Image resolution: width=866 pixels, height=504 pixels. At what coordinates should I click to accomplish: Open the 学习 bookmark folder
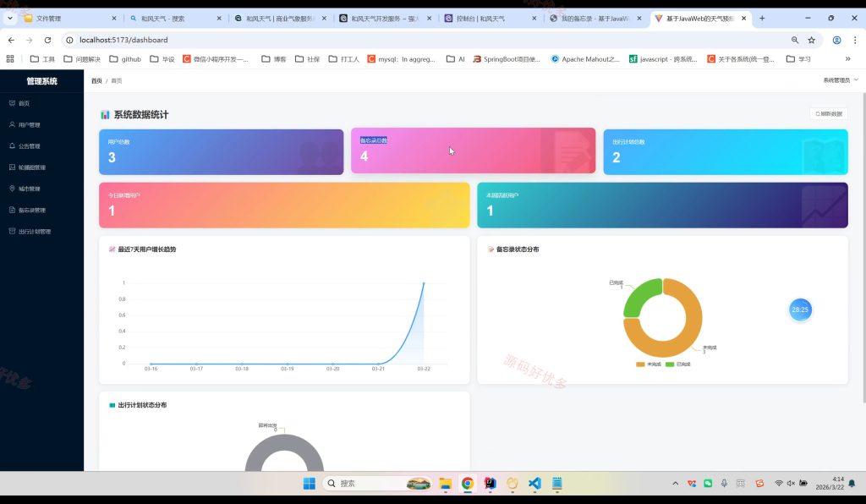point(798,59)
